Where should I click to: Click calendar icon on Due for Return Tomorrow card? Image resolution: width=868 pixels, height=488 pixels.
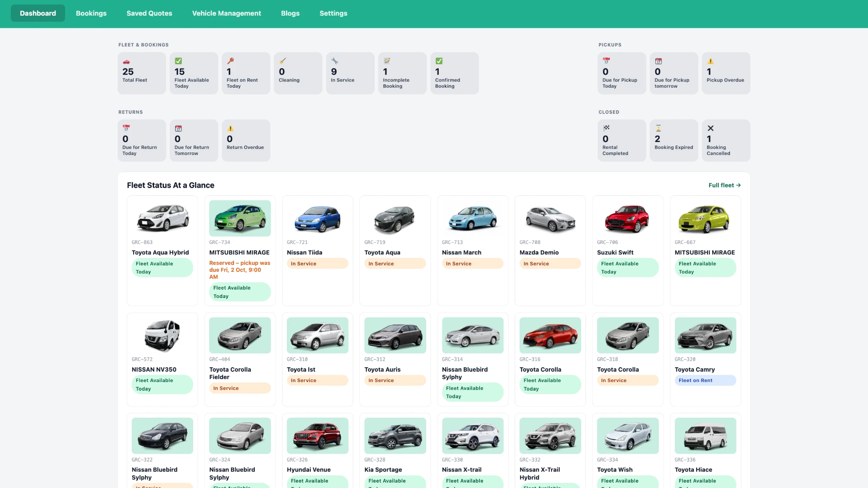tap(178, 129)
